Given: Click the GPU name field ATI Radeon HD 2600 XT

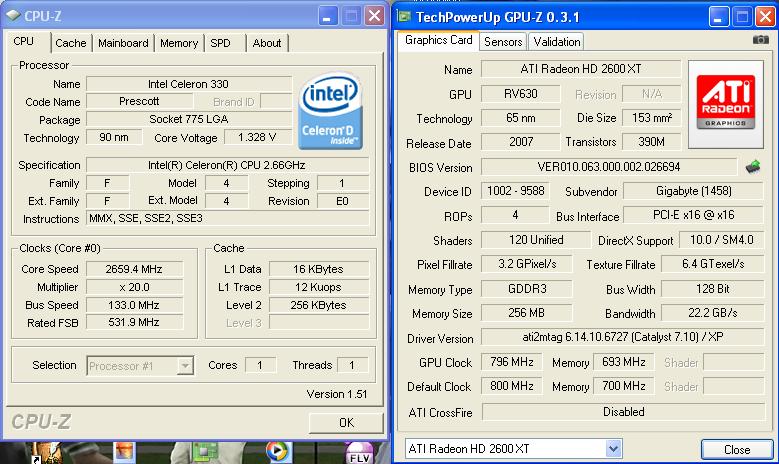Looking at the screenshot, I should click(x=581, y=69).
